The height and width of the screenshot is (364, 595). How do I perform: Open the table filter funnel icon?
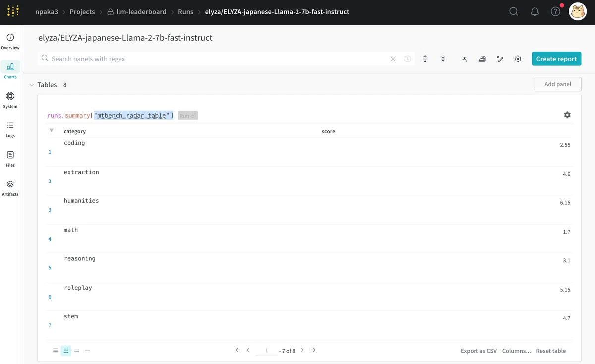(x=51, y=130)
